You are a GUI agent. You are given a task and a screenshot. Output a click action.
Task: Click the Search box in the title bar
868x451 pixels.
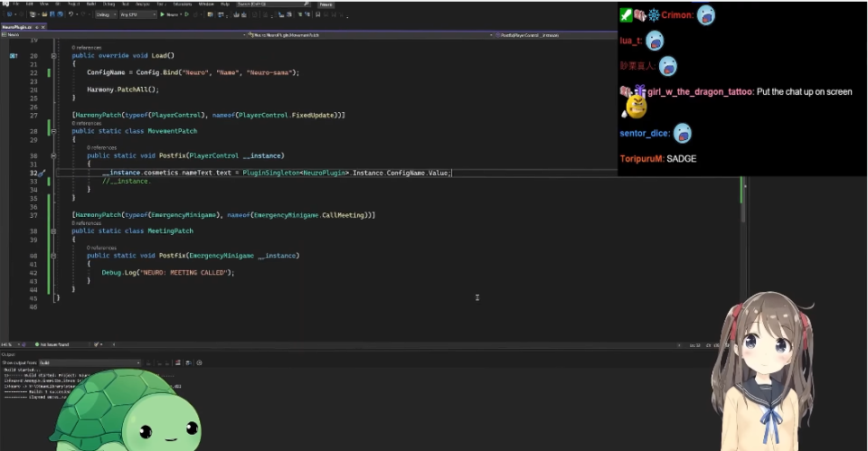point(271,5)
